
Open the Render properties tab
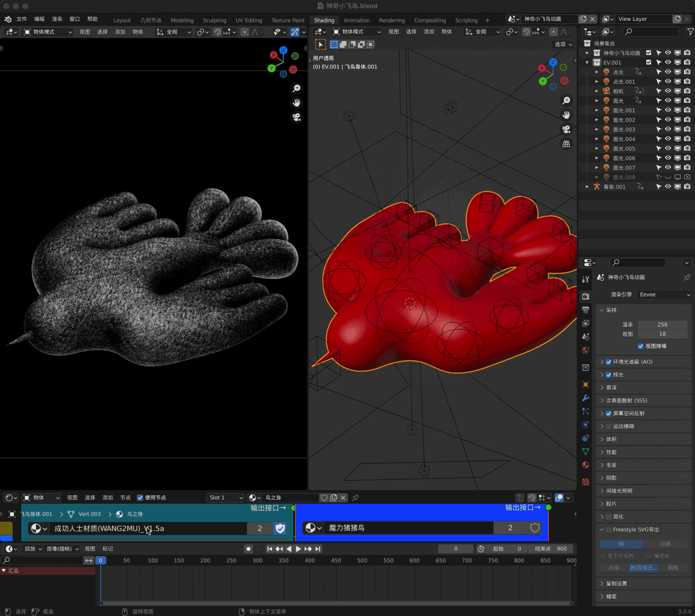tap(586, 296)
